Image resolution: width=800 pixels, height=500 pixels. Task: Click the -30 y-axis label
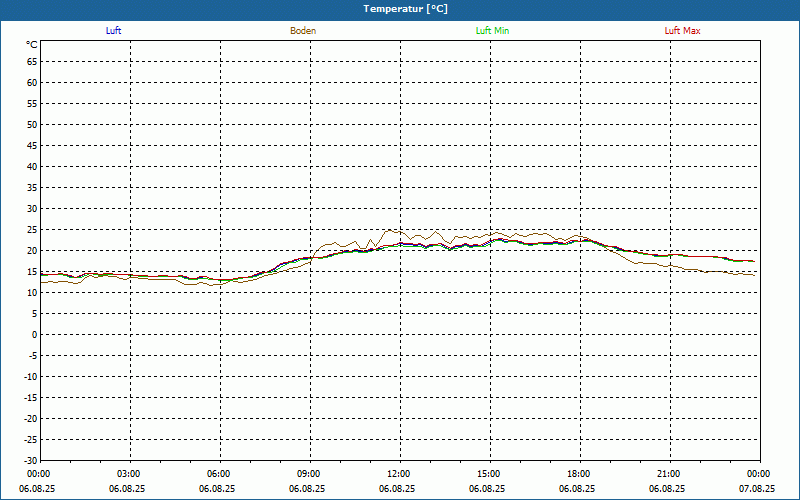(31, 460)
